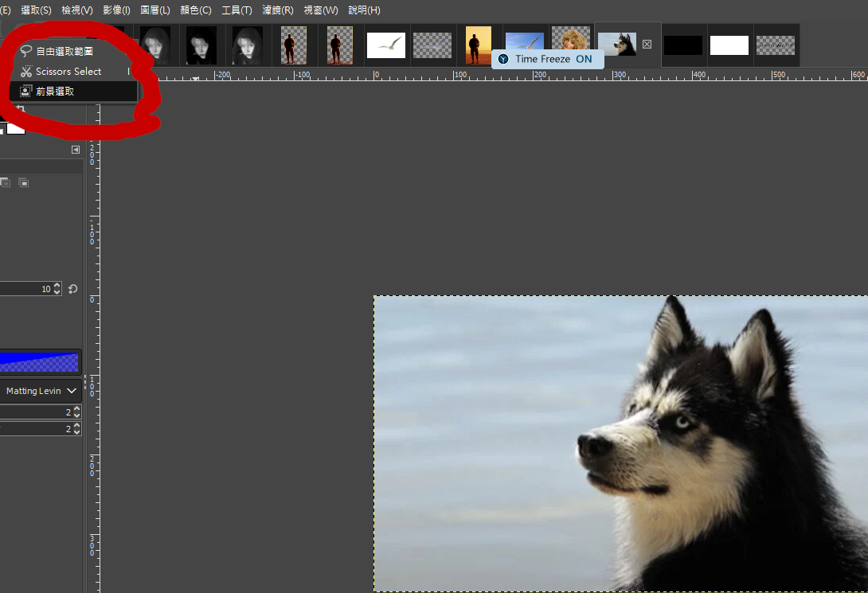Switch to the solid black image thumbnail
The height and width of the screenshot is (593, 868).
[x=683, y=45]
